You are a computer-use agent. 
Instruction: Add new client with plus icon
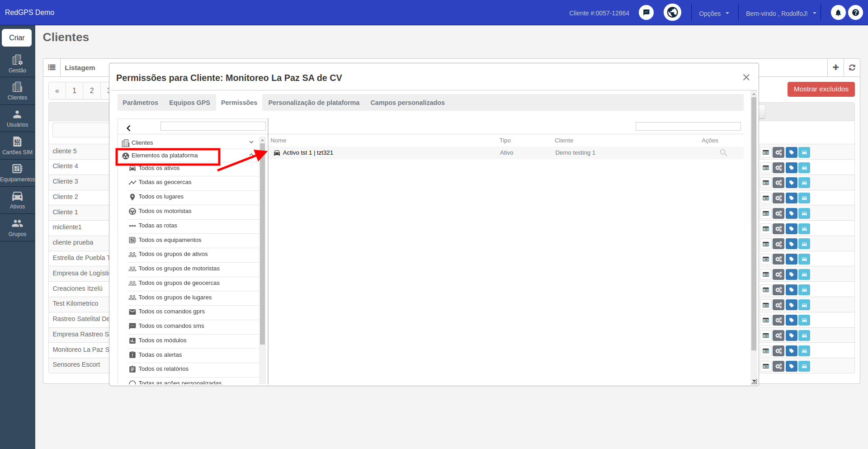coord(835,67)
